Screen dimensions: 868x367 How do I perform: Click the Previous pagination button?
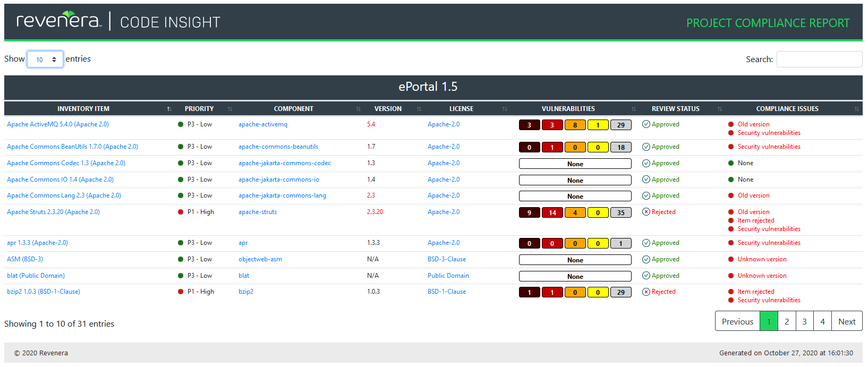tap(737, 321)
